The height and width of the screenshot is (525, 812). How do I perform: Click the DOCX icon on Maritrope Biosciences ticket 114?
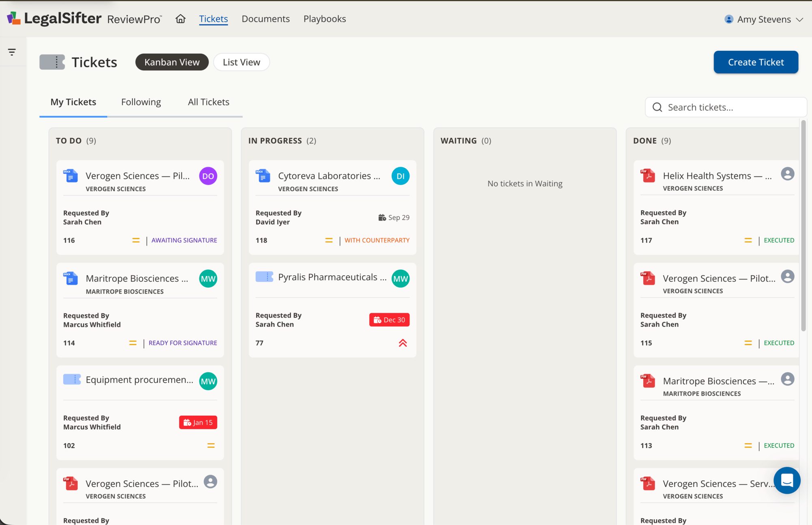click(71, 279)
